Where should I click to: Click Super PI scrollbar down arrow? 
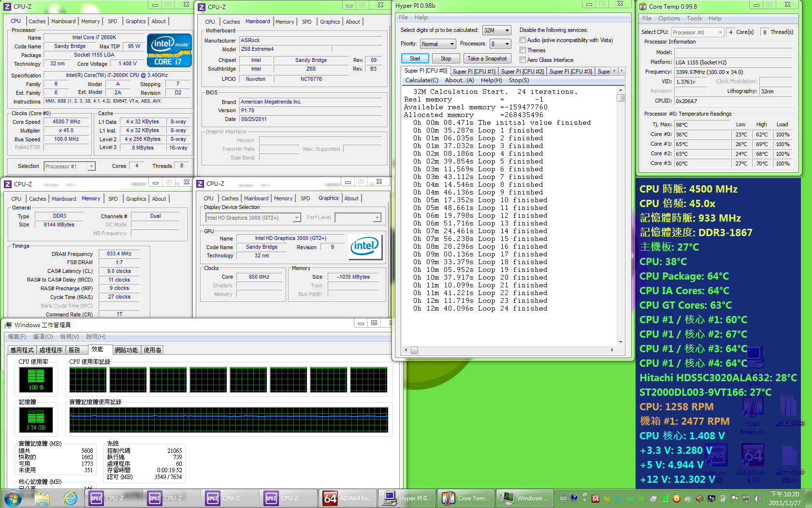[x=621, y=342]
